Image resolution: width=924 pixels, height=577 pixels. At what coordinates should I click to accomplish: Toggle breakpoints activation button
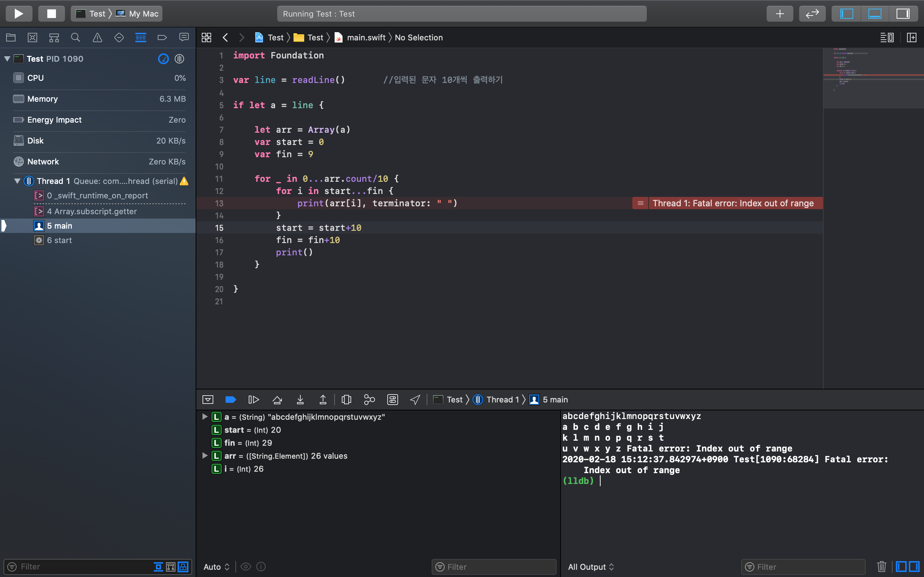(231, 400)
